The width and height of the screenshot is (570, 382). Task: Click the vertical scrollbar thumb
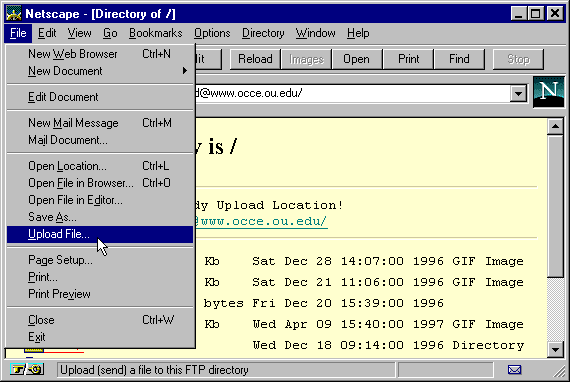tap(555, 206)
